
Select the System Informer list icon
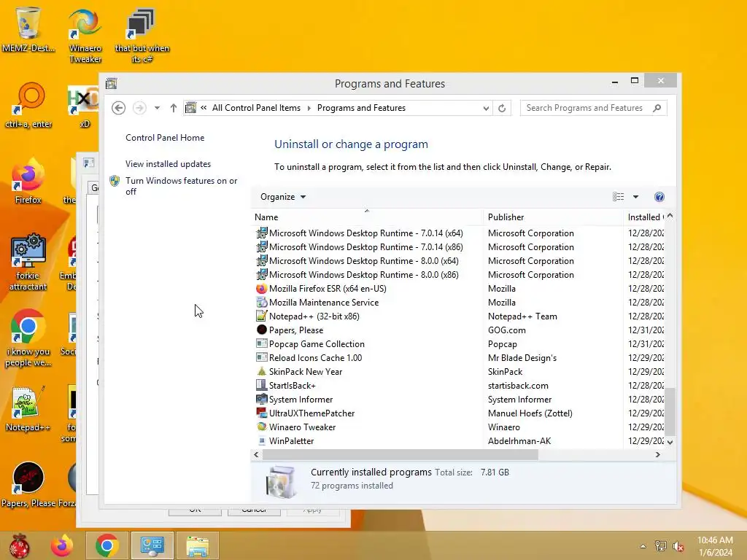point(262,399)
